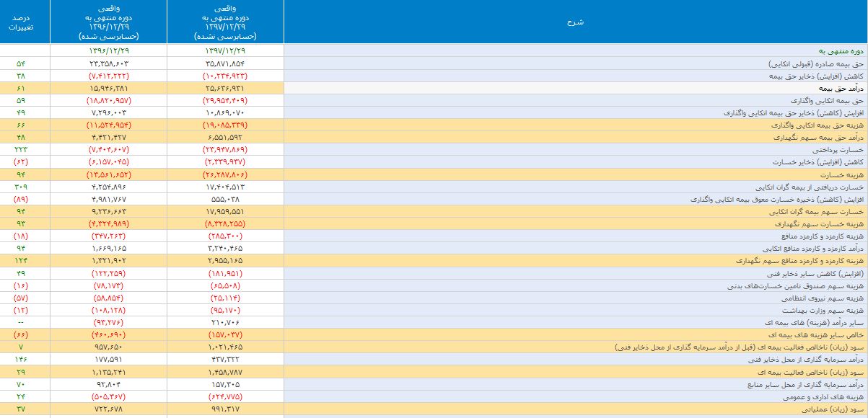Select the percent change cell for خسارت پرداختی
Screen dimensions: 868x418
click(20, 149)
